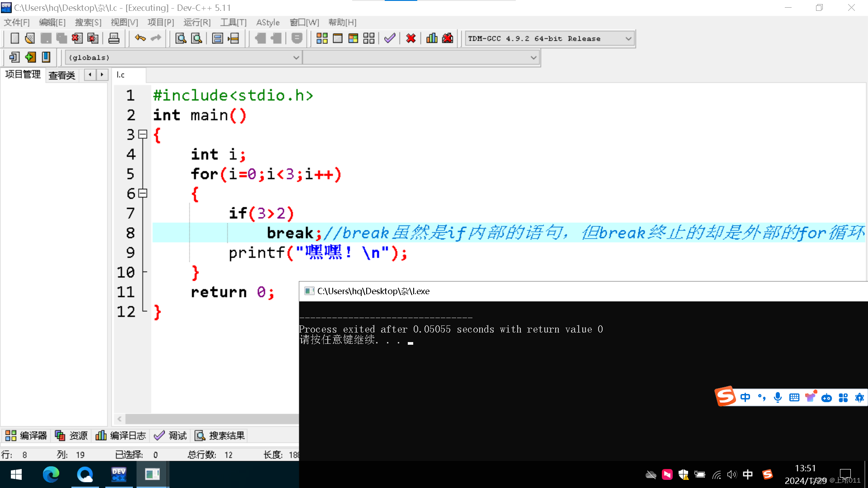Open the 运行[R] menu
Viewport: 868px width, 488px height.
[196, 22]
